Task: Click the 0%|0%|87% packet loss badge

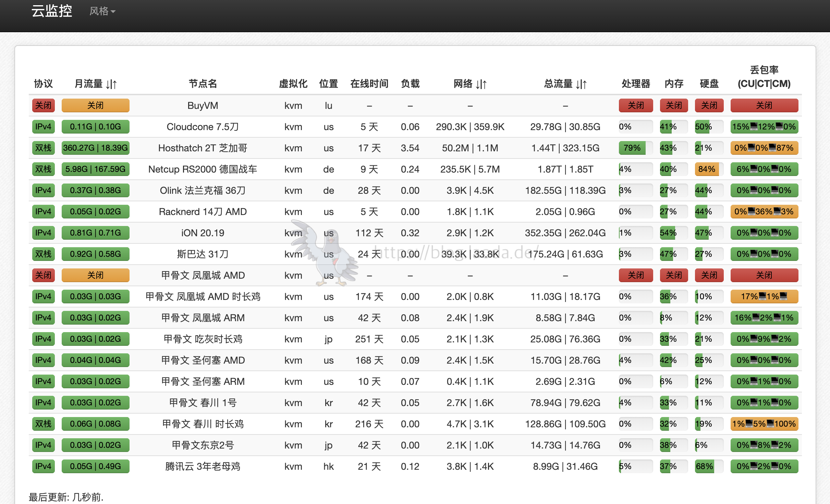Action: [764, 148]
